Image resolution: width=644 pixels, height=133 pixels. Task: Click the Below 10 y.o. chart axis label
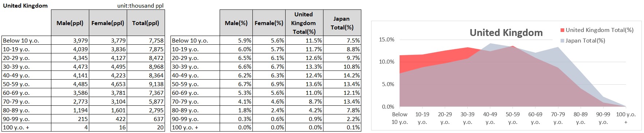tap(400, 118)
